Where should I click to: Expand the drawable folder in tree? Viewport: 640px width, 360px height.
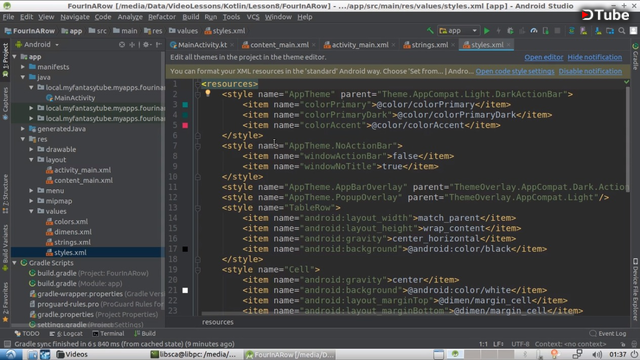pyautogui.click(x=31, y=149)
